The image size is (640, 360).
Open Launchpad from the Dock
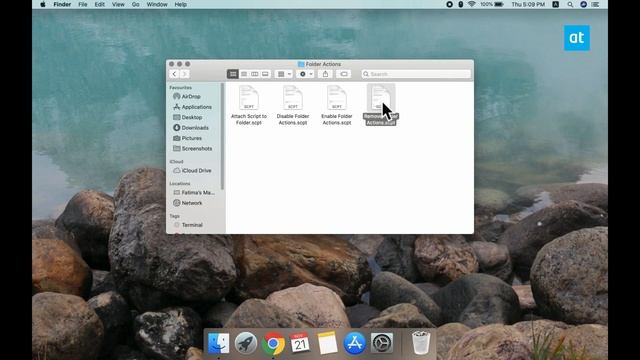pyautogui.click(x=246, y=343)
